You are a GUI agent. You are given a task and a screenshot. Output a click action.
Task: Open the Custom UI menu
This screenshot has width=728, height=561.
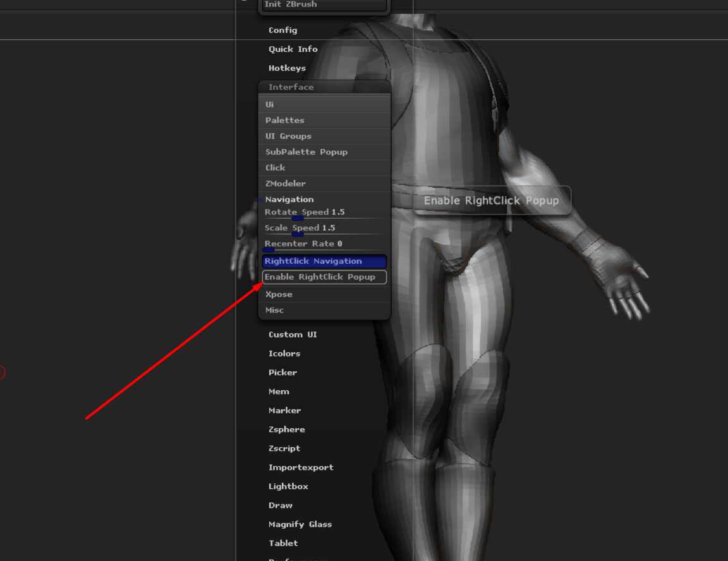(293, 335)
